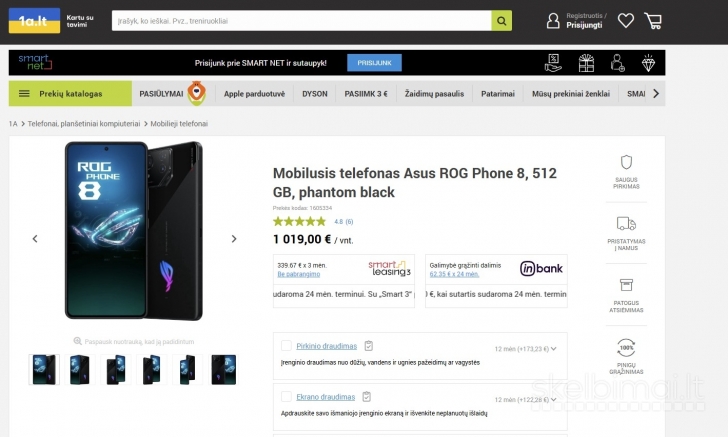Enable the Pirkinio draudimas checkbox
Screen dimensions: 728x437
(287, 345)
